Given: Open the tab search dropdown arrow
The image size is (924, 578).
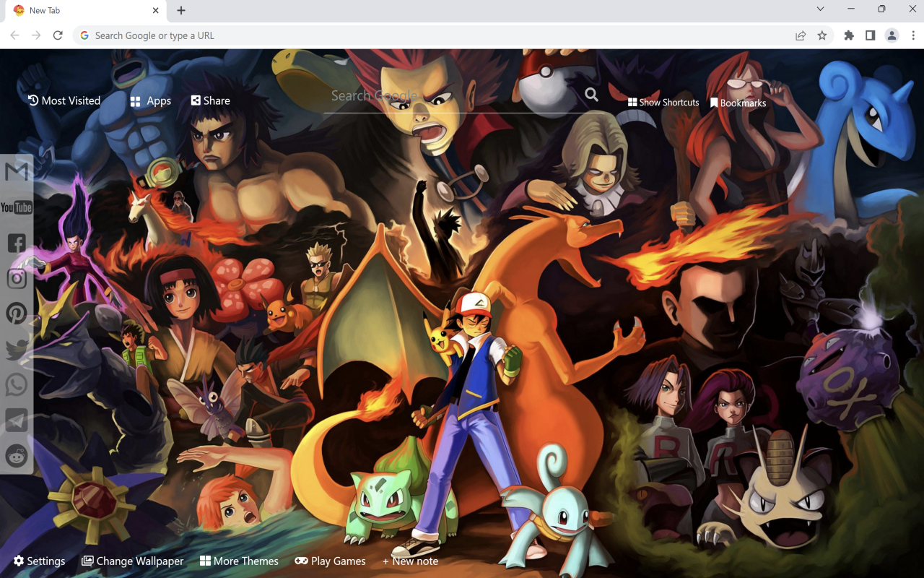Looking at the screenshot, I should tap(820, 9).
